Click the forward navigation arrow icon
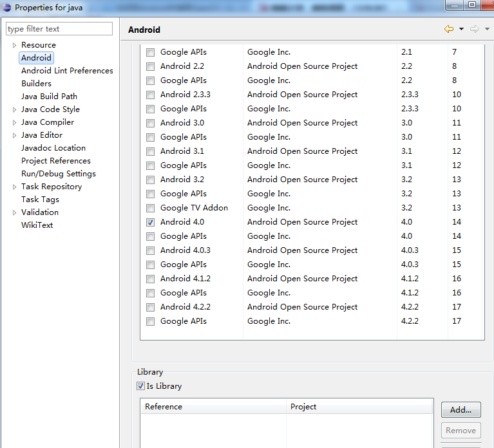The image size is (494, 448). (x=475, y=29)
